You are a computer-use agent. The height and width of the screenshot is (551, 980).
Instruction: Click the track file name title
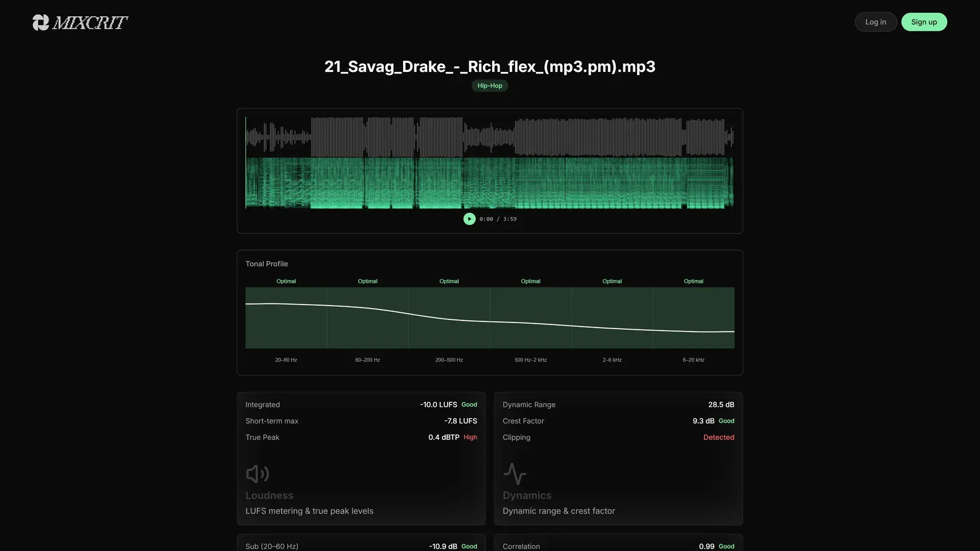coord(490,67)
